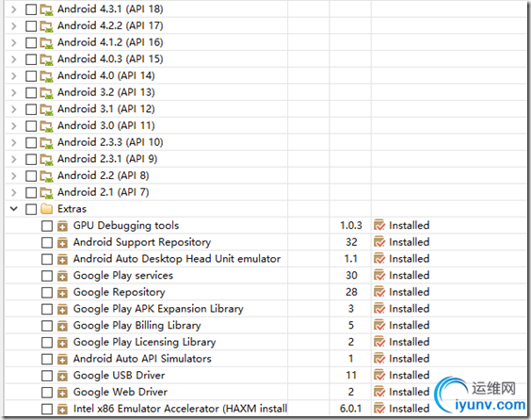This screenshot has height=420, width=531.
Task: Click the Android 4.1.2 (API 16) folder icon
Action: coord(46,42)
